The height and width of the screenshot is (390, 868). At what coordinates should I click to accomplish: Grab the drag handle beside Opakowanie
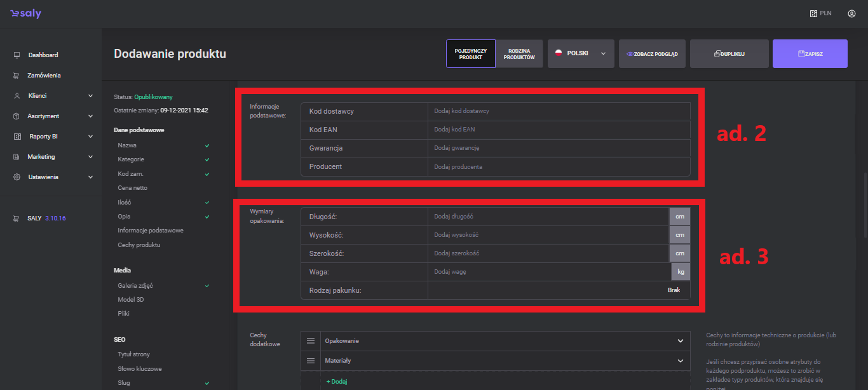pyautogui.click(x=311, y=341)
